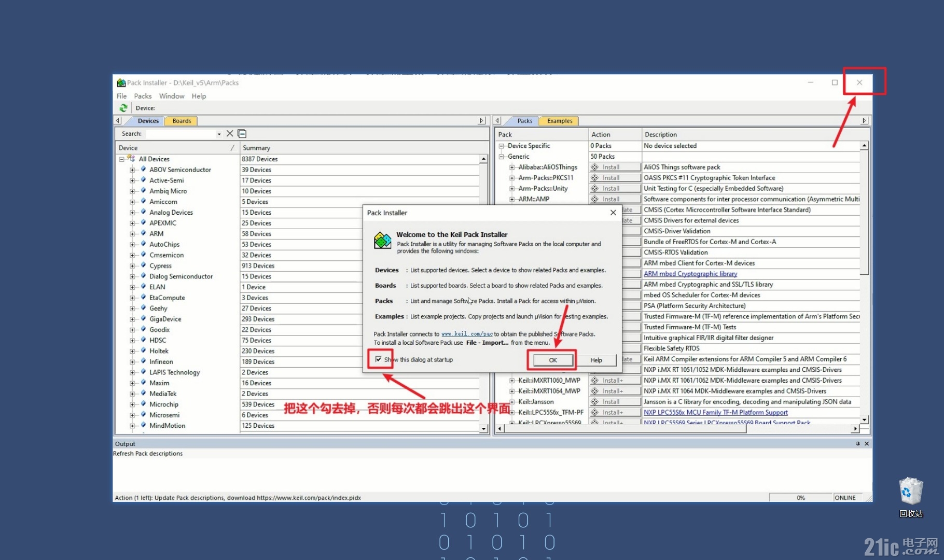Click the collapse-all icon beside search
The width and height of the screenshot is (944, 560).
click(x=242, y=134)
